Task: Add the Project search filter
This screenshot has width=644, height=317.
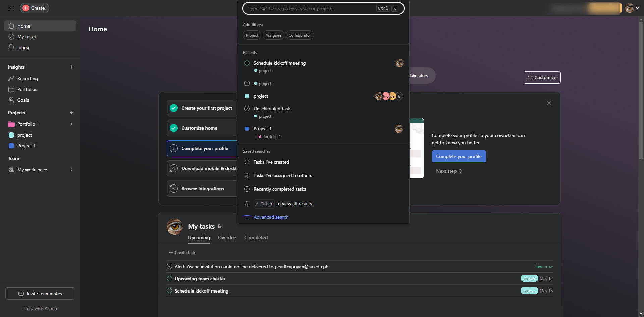Action: pos(252,35)
